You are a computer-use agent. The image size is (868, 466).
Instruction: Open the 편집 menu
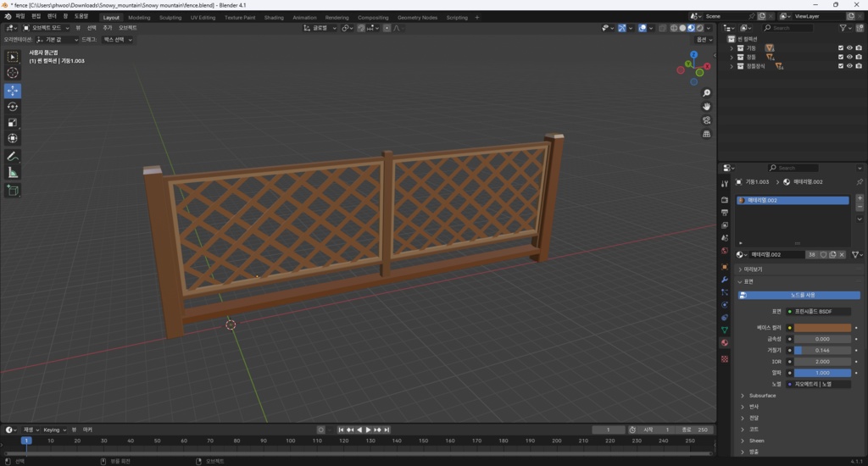[36, 17]
